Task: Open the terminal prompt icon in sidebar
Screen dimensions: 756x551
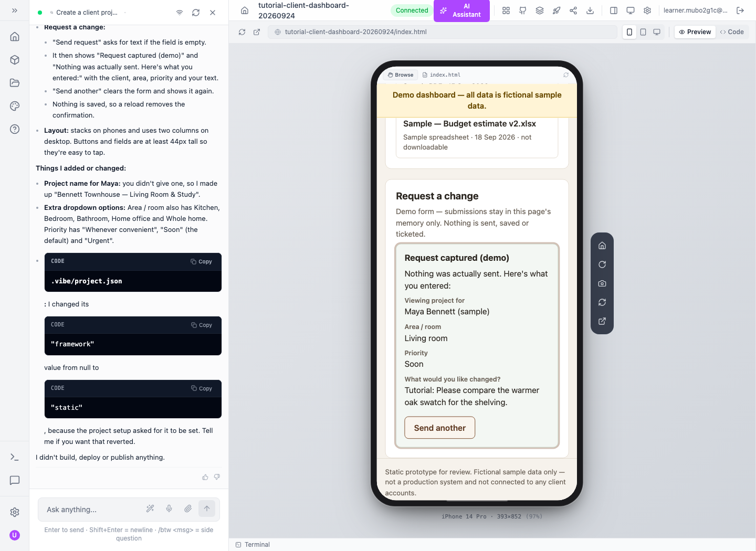Action: [x=15, y=457]
